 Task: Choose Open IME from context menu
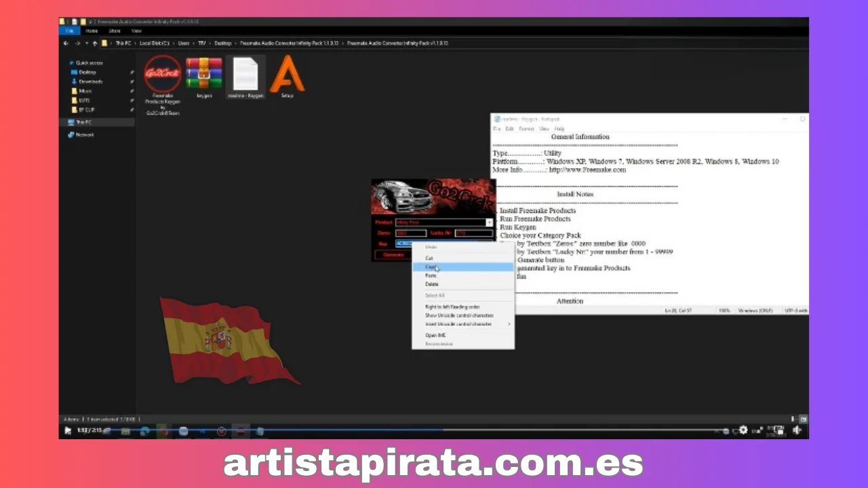point(435,335)
